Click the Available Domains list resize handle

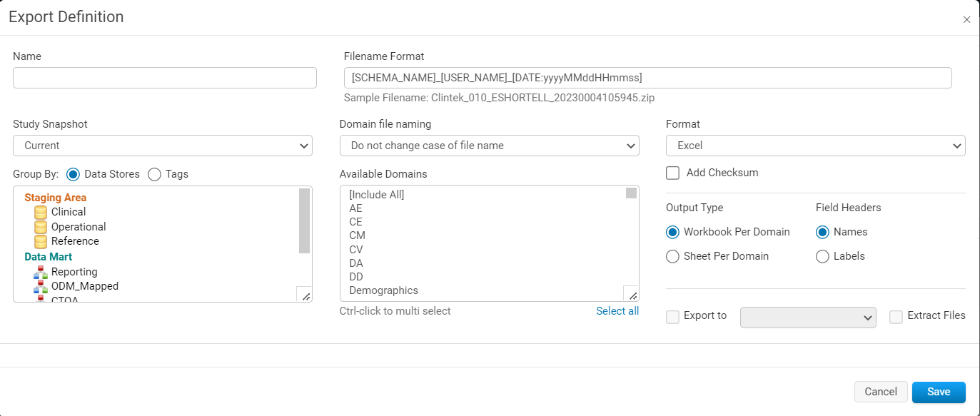pyautogui.click(x=631, y=293)
